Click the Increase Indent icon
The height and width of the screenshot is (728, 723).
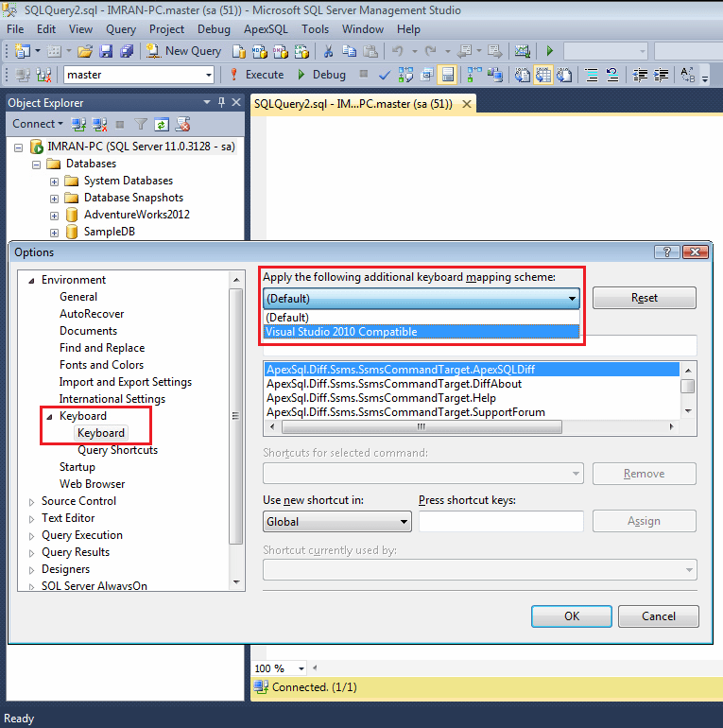pyautogui.click(x=661, y=75)
